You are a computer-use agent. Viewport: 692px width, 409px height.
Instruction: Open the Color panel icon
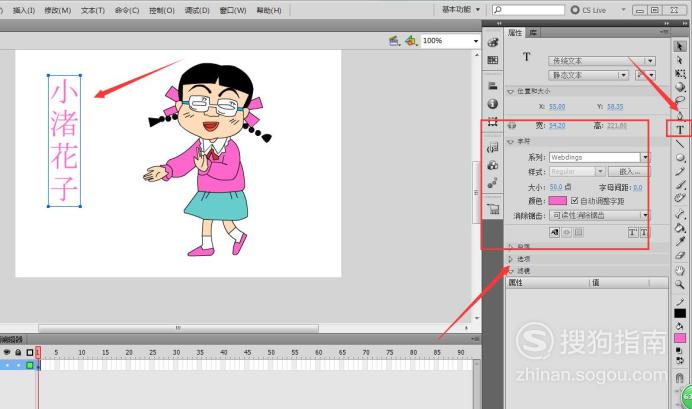point(493,42)
